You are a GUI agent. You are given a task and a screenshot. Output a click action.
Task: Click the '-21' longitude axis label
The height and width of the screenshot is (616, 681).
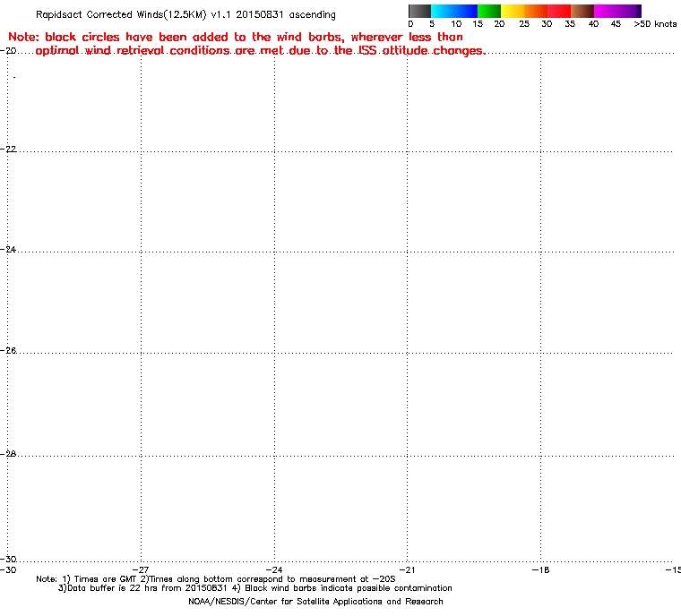click(407, 570)
